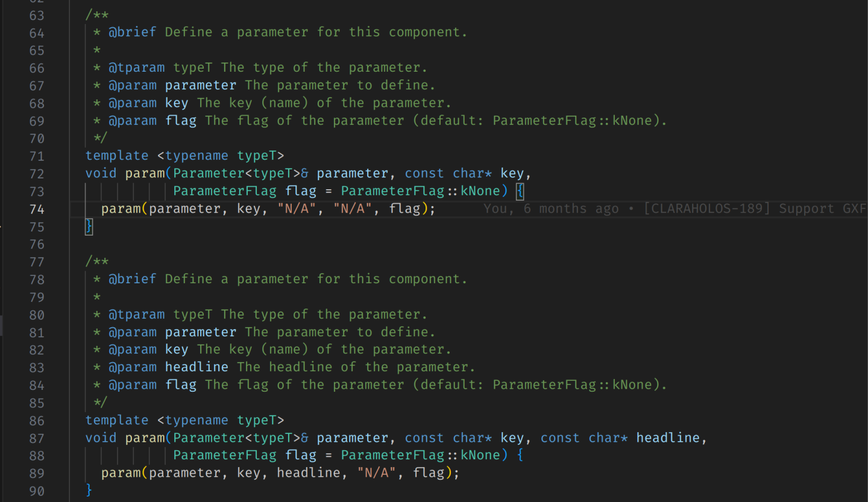Viewport: 868px width, 502px height.
Task: Click the empty line 76 in the editor
Action: point(301,244)
